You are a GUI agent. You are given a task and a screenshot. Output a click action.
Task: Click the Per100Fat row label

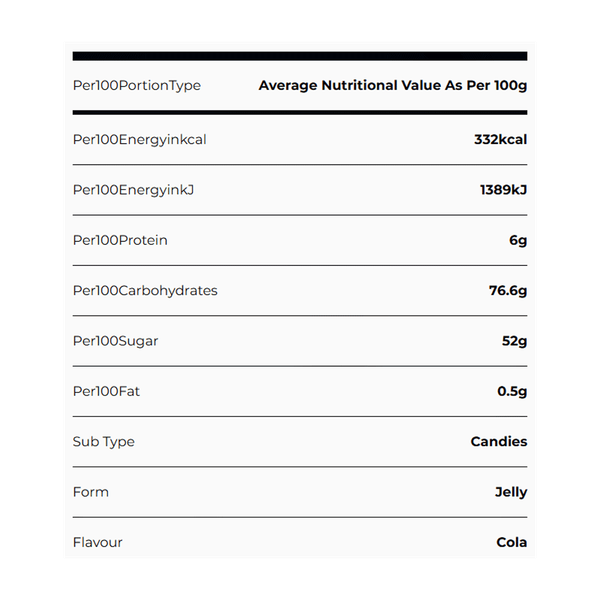click(x=107, y=391)
